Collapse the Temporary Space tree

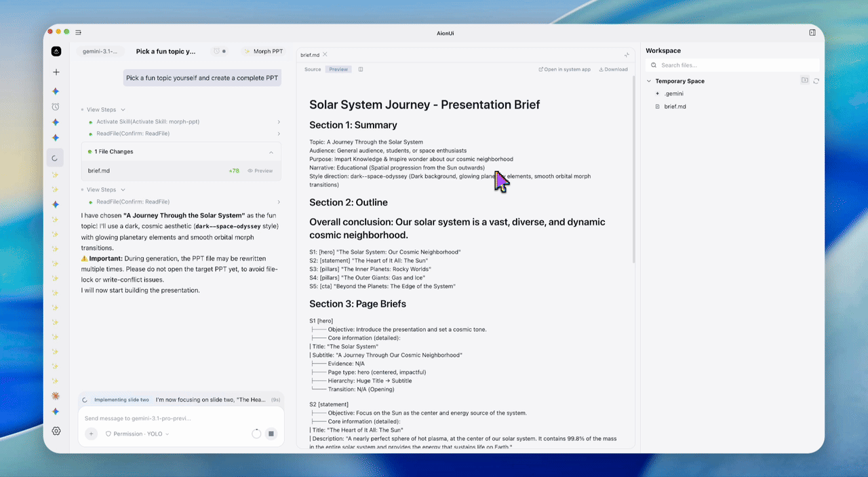[x=649, y=81]
